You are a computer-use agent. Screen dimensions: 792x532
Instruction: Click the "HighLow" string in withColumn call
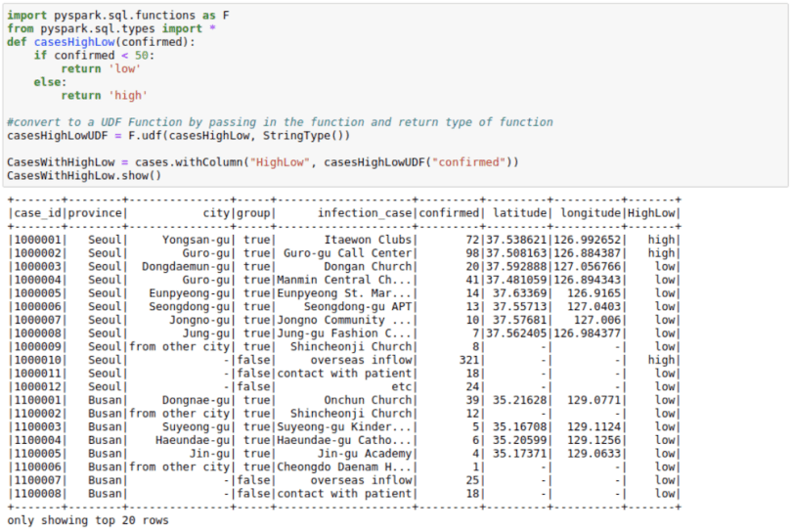(x=280, y=162)
